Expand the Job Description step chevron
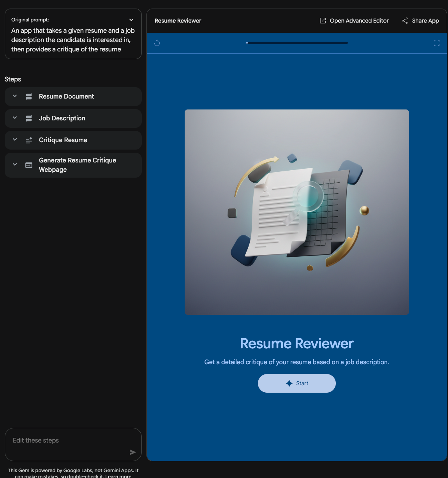 coord(15,118)
